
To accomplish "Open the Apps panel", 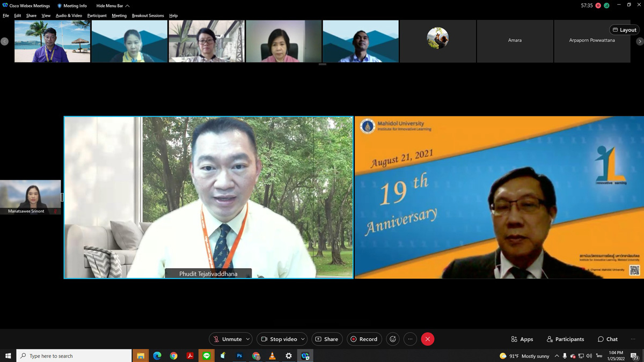I will [522, 339].
